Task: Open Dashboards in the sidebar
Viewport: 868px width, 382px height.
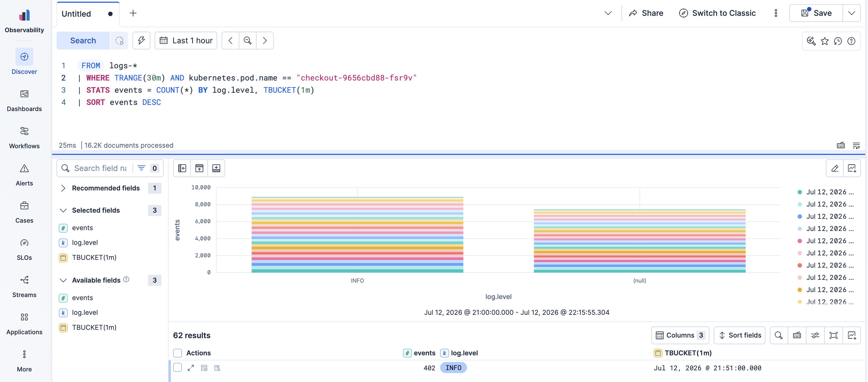Action: (24, 100)
